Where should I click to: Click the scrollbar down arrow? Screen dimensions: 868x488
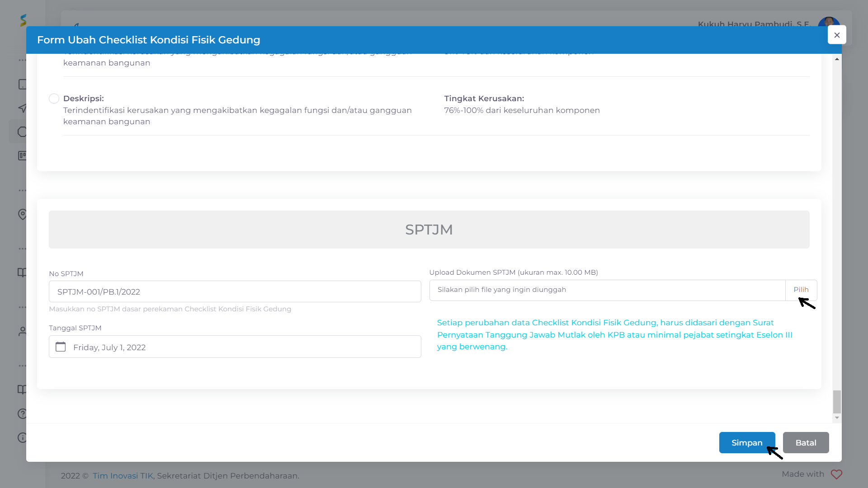tap(837, 418)
